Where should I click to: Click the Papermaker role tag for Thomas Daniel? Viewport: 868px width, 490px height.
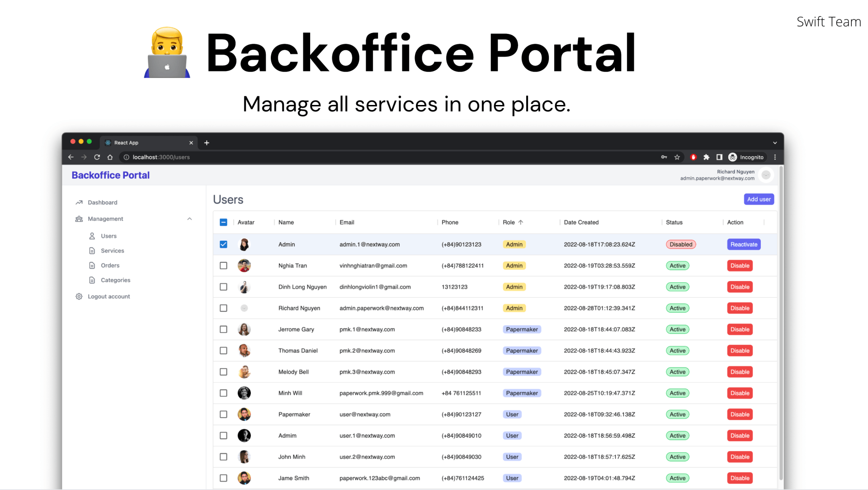[522, 351]
